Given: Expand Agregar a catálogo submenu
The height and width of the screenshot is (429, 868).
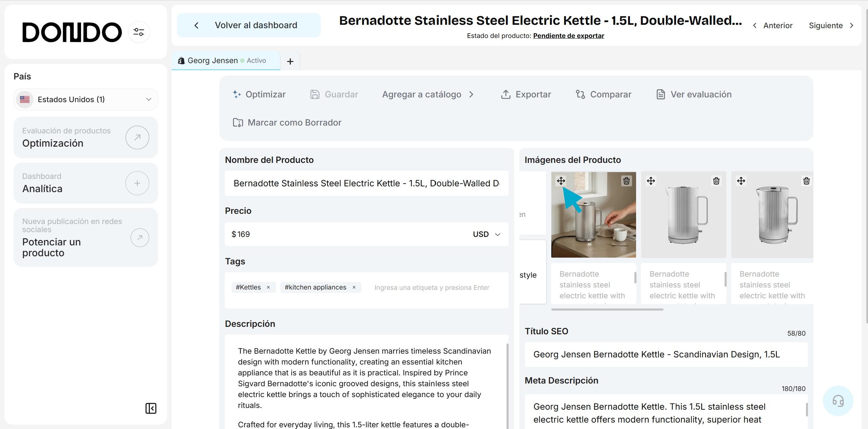Looking at the screenshot, I should [x=428, y=94].
